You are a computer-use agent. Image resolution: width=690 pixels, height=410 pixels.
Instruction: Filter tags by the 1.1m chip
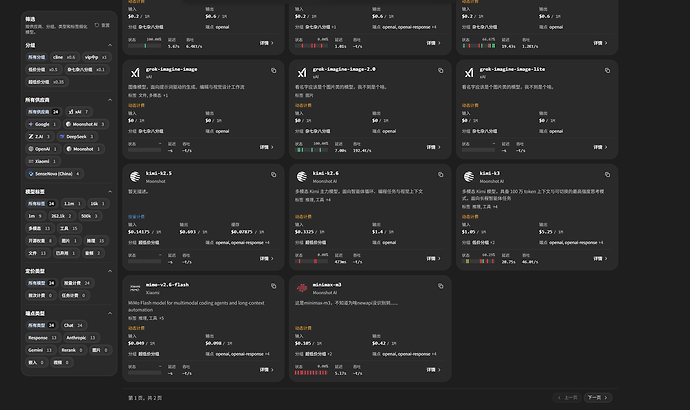point(72,204)
